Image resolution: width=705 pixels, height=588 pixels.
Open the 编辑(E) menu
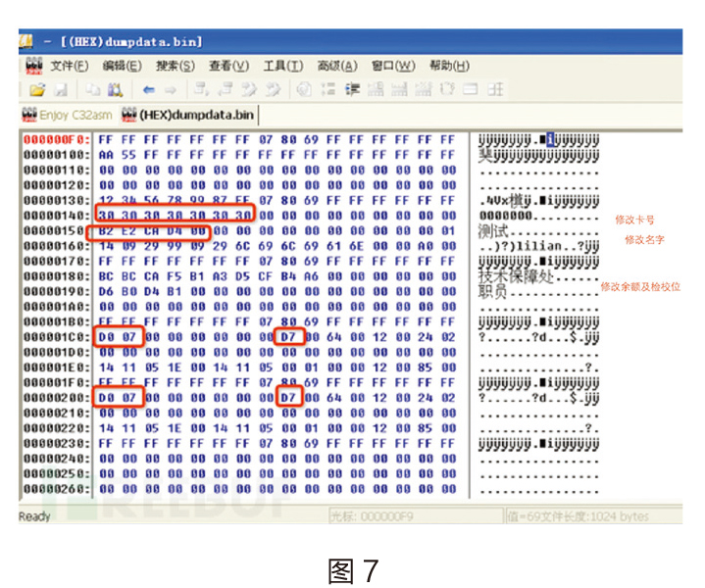click(x=122, y=66)
